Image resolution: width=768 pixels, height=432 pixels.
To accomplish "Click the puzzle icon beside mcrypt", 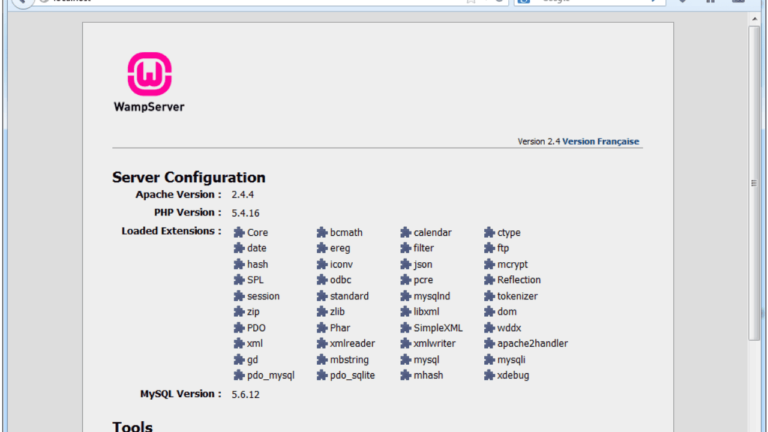I will pos(489,264).
